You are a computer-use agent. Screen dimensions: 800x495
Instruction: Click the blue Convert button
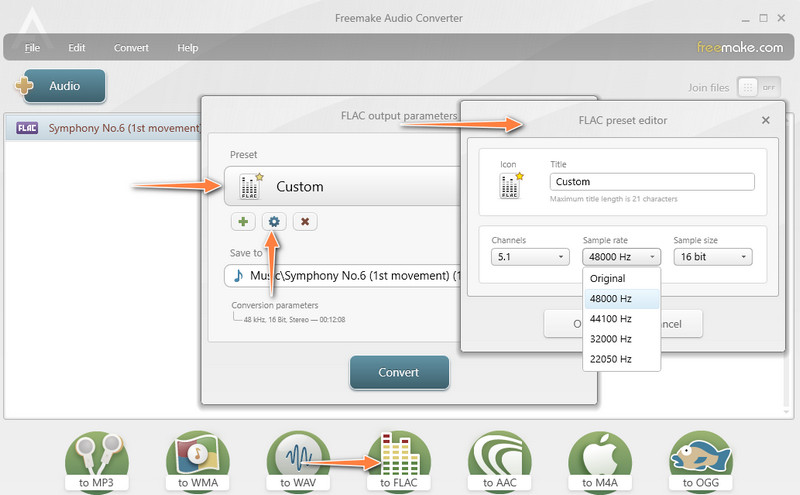[399, 373]
